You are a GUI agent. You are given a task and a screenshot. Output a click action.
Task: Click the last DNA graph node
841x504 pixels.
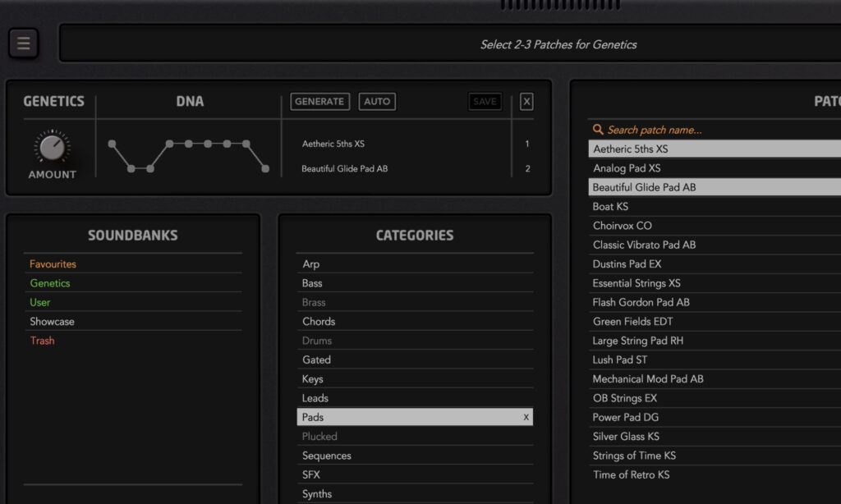264,169
